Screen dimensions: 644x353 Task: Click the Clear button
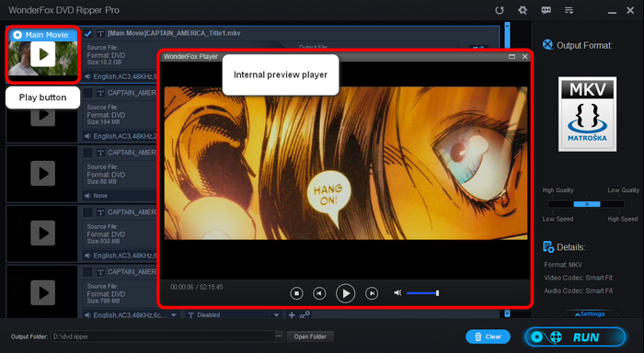488,336
